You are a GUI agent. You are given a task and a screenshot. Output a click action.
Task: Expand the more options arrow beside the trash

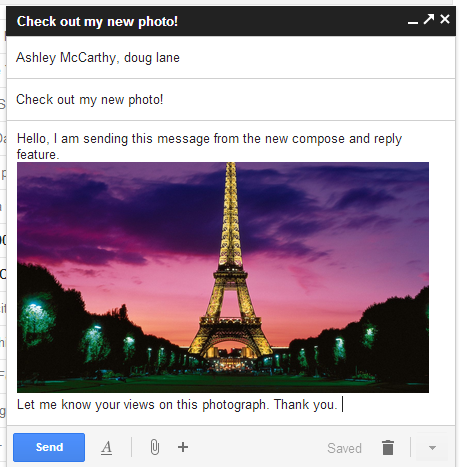click(x=432, y=448)
